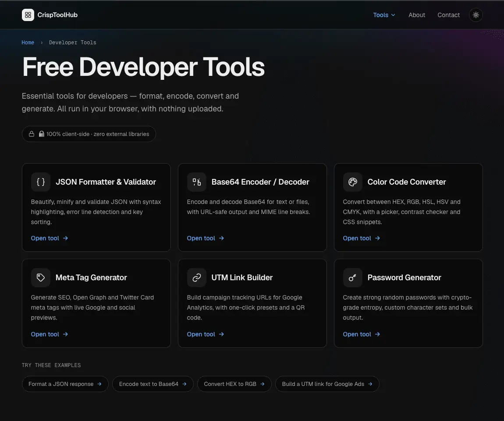
Task: Open the UTM Link Builder title
Action: [242, 278]
